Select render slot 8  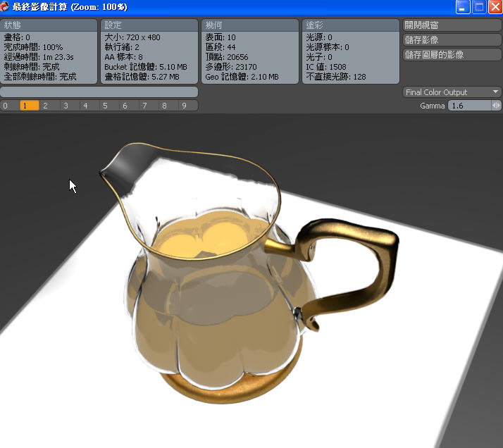168,106
